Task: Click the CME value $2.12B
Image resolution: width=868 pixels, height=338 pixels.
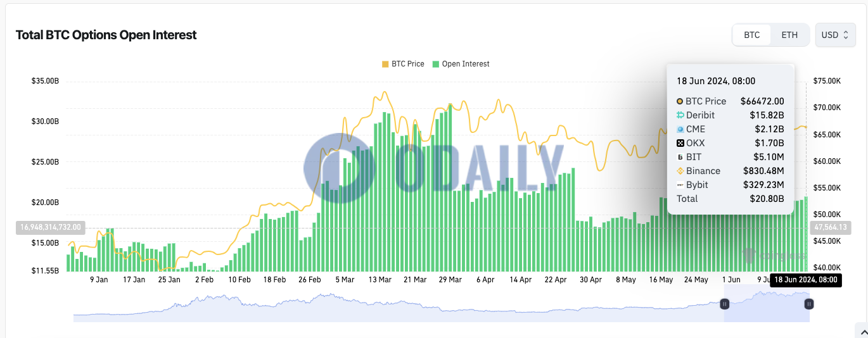Action: [x=769, y=129]
